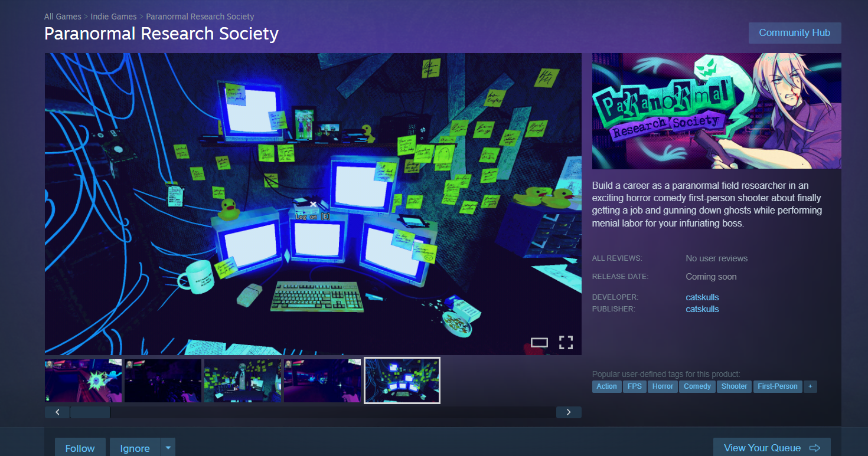Click the "RELEASE DATE:" label
The height and width of the screenshot is (456, 868).
pyautogui.click(x=620, y=277)
